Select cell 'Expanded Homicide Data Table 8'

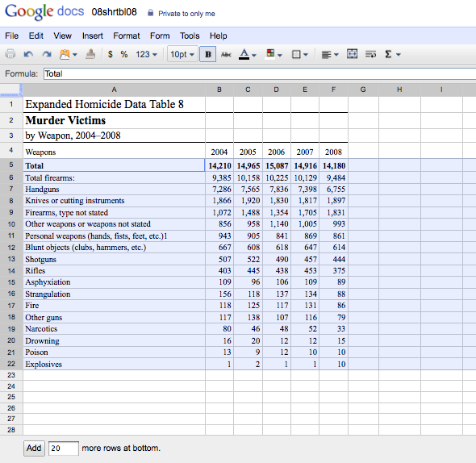click(114, 104)
